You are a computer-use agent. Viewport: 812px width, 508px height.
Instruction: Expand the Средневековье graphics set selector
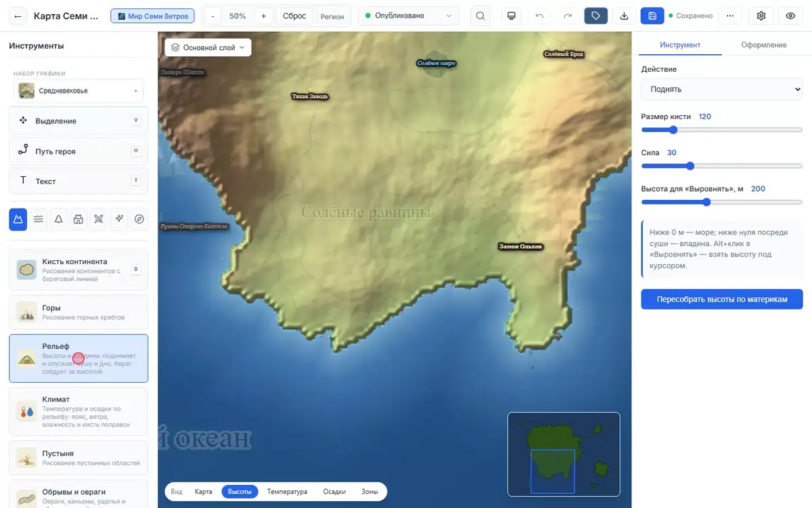78,91
